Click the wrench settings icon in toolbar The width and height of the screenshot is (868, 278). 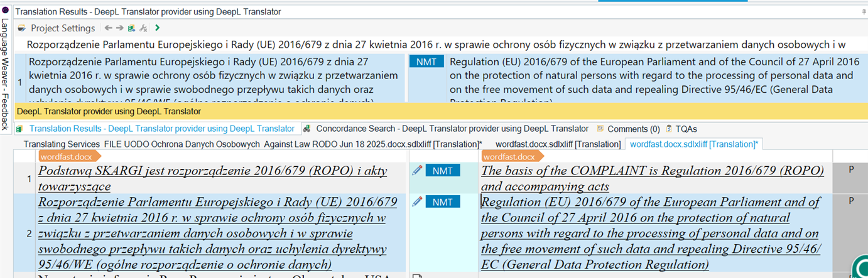coord(143,28)
